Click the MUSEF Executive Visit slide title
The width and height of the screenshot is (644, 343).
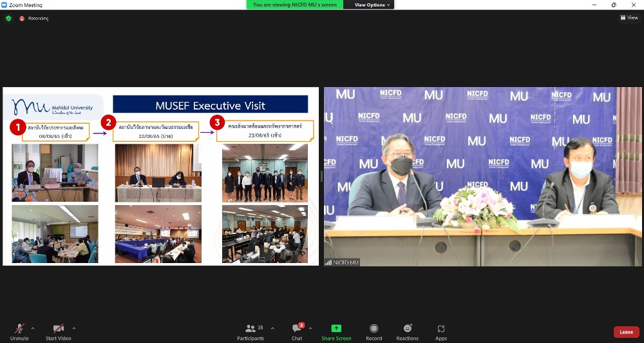[211, 104]
